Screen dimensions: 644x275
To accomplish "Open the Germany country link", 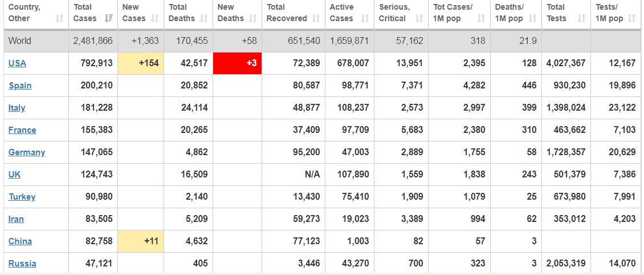I will point(26,152).
